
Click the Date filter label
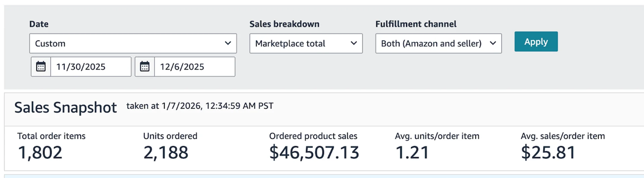point(39,24)
